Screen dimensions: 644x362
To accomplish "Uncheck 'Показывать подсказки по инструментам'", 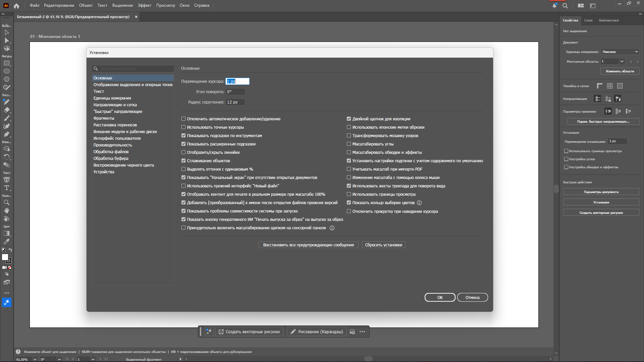I will point(183,136).
